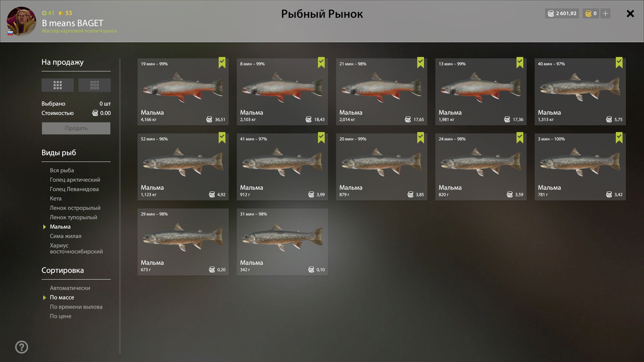The image size is (644, 362).
Task: Click the Продать sell button
Action: pyautogui.click(x=76, y=128)
